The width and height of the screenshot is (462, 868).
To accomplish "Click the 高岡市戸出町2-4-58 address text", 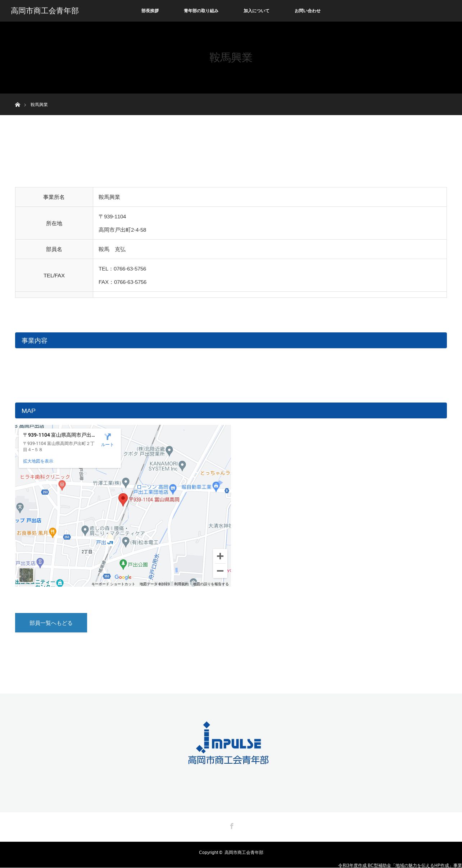I will tap(122, 230).
